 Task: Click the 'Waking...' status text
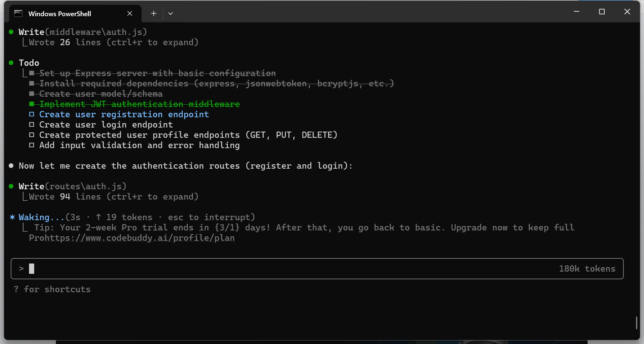[x=42, y=217]
